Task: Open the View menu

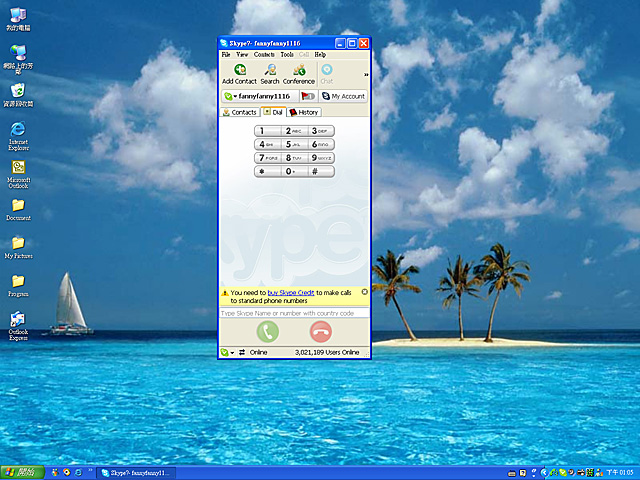Action: (242, 55)
